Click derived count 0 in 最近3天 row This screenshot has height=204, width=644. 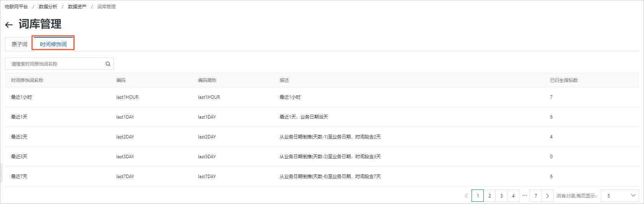[551, 157]
